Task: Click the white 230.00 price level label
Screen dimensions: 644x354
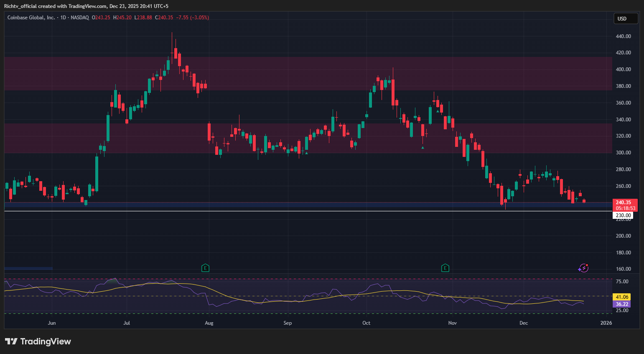Action: coord(623,215)
